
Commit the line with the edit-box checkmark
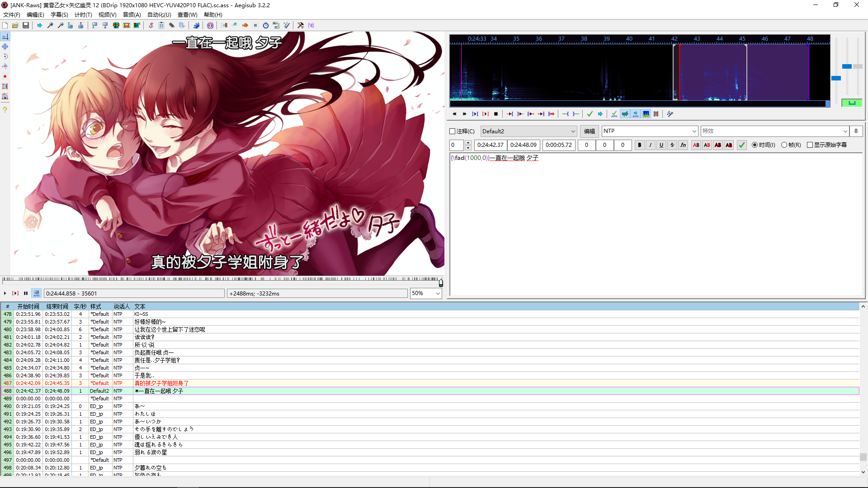click(x=742, y=145)
